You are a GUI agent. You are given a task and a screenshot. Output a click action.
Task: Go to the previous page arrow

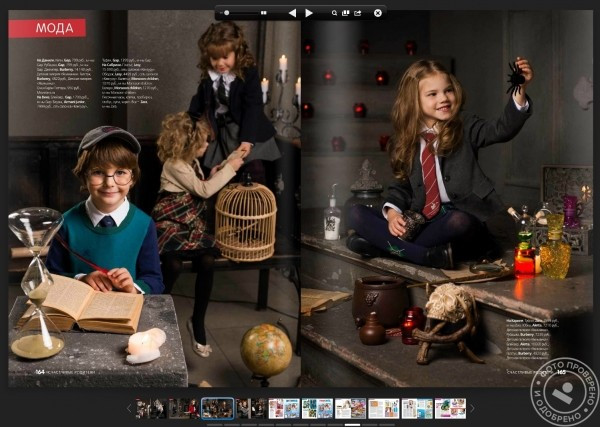(291, 13)
